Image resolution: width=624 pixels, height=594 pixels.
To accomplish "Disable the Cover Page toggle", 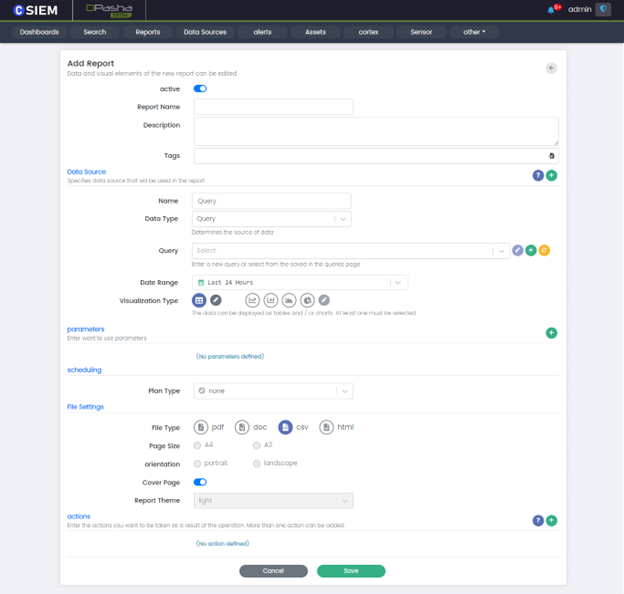I will (200, 482).
